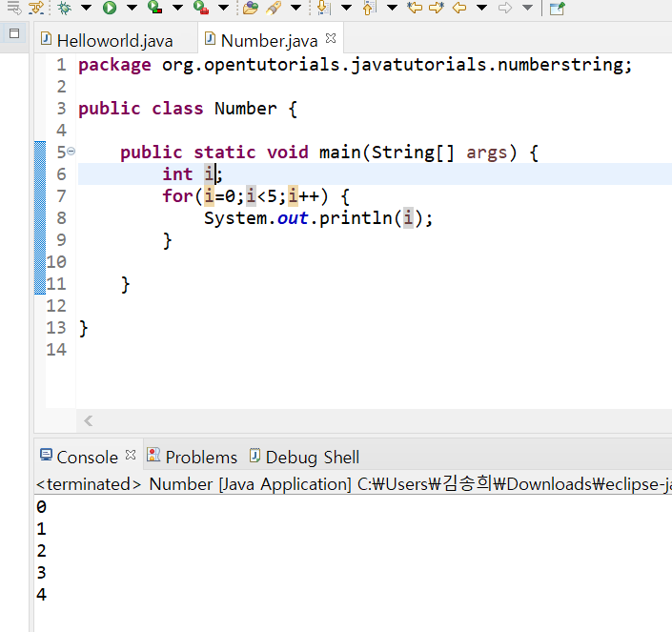Image resolution: width=672 pixels, height=632 pixels.
Task: Click the External Tools run icon
Action: pos(200,8)
